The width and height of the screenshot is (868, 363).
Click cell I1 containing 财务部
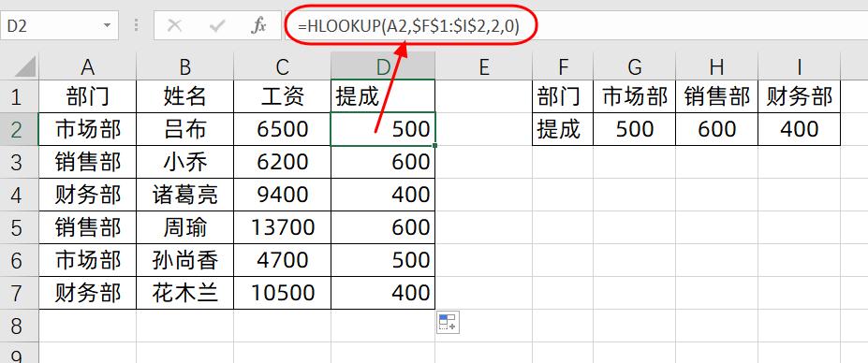(800, 97)
